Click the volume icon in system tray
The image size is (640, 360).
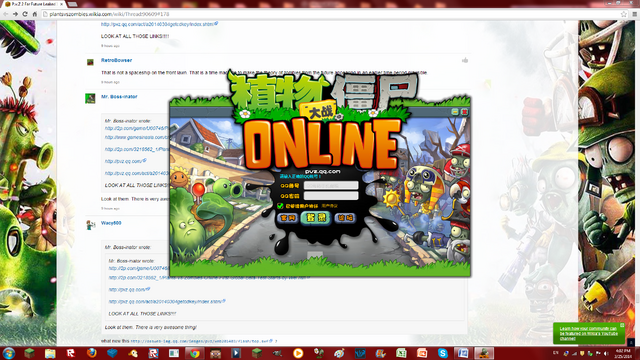(607, 353)
